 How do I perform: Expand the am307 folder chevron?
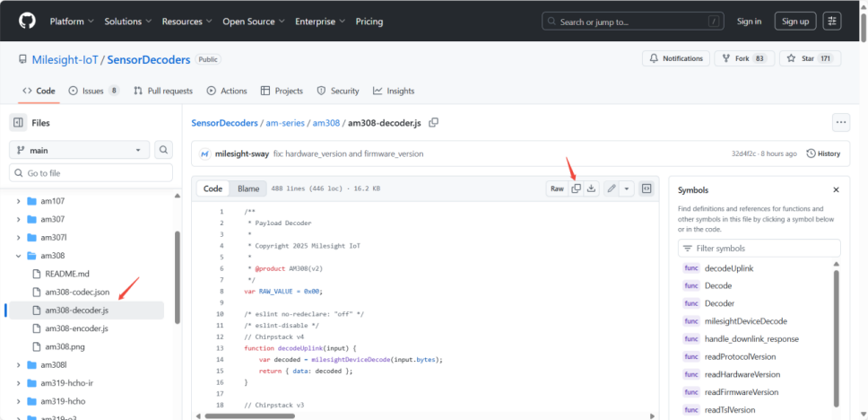[x=18, y=219]
